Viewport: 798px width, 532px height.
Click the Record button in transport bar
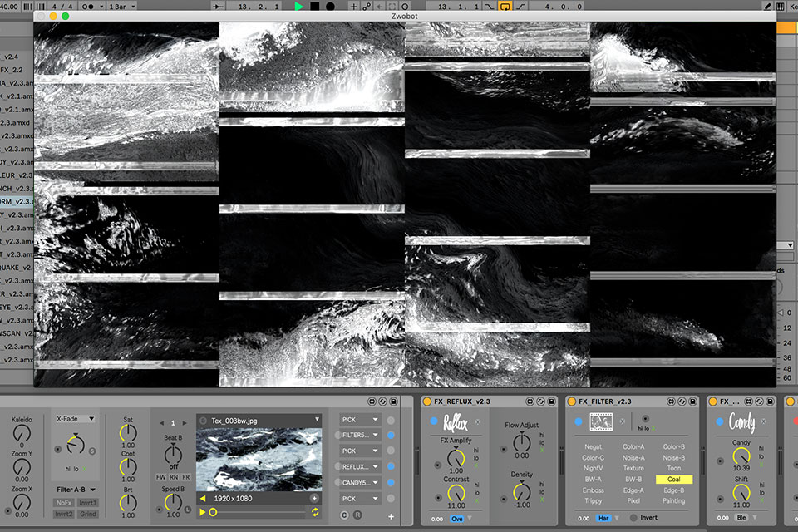coord(330,6)
